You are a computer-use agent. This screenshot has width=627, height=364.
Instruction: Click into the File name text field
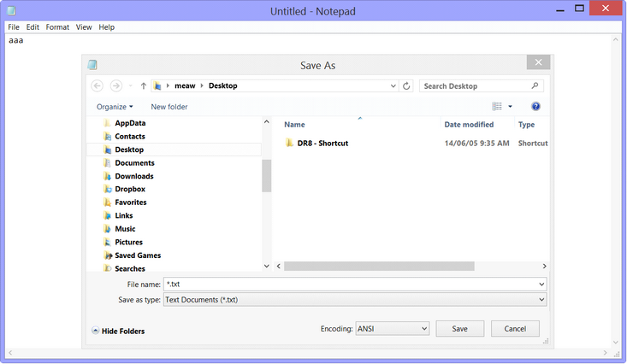pos(351,284)
